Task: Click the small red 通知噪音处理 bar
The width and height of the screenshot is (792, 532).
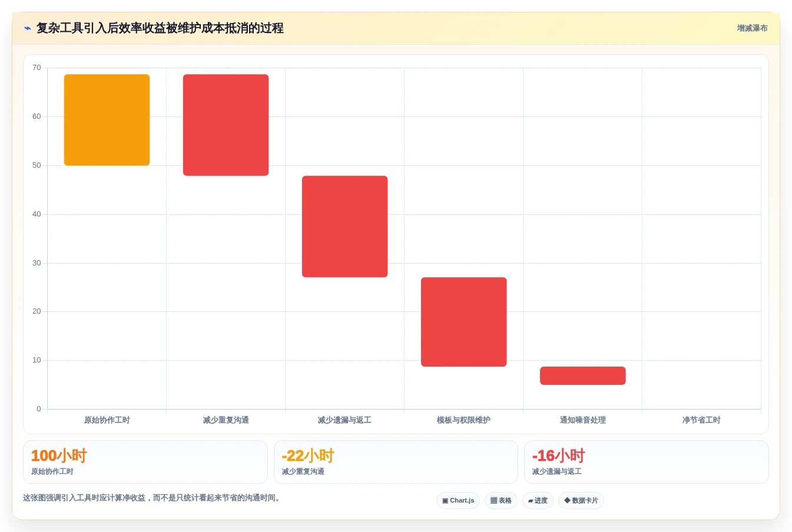Action: (582, 375)
